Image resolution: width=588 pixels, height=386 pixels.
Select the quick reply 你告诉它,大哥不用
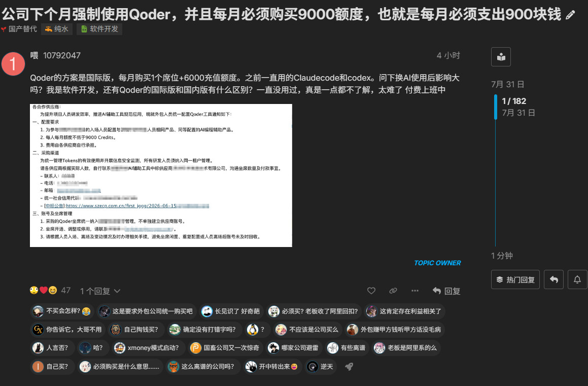[x=68, y=329]
